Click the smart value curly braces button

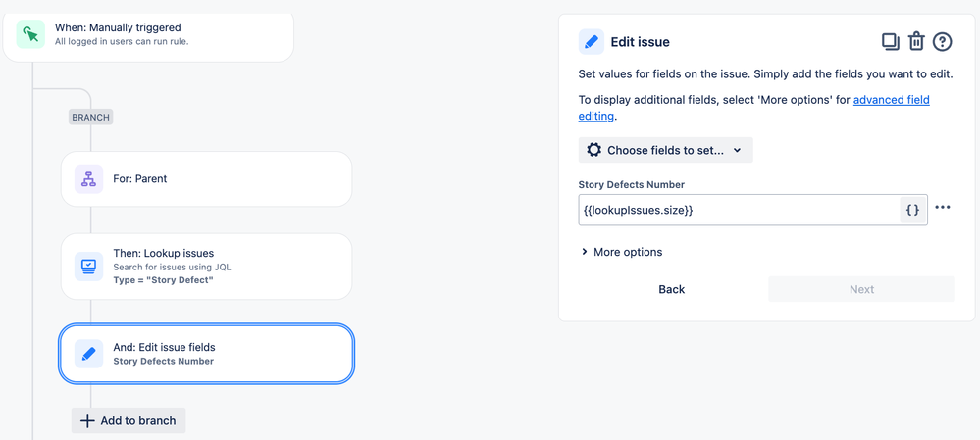tap(913, 211)
